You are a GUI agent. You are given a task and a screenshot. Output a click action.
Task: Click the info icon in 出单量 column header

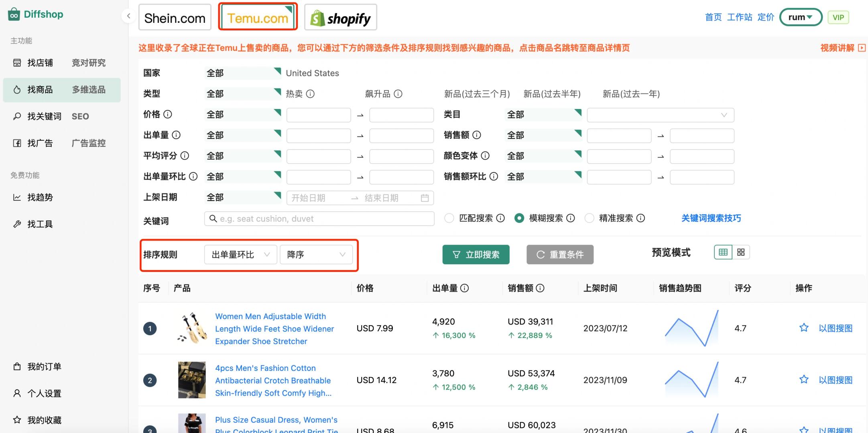pyautogui.click(x=464, y=288)
